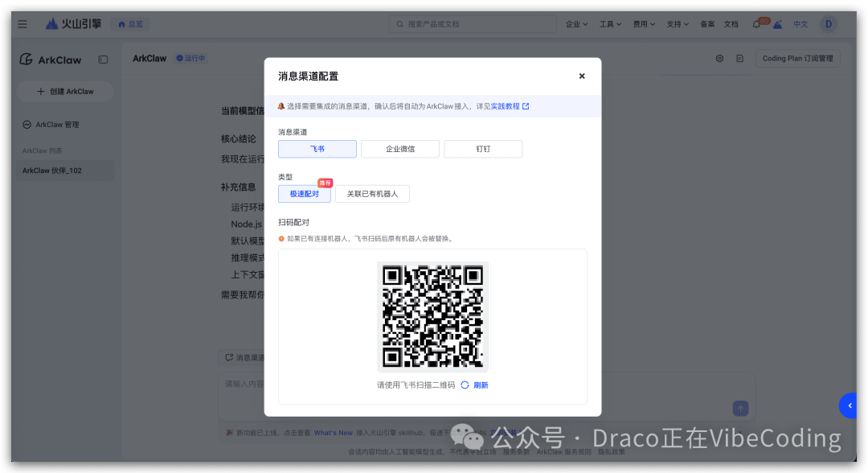This screenshot has width=868, height=473.
Task: Open the hamburger menu at top left
Action: click(x=22, y=23)
